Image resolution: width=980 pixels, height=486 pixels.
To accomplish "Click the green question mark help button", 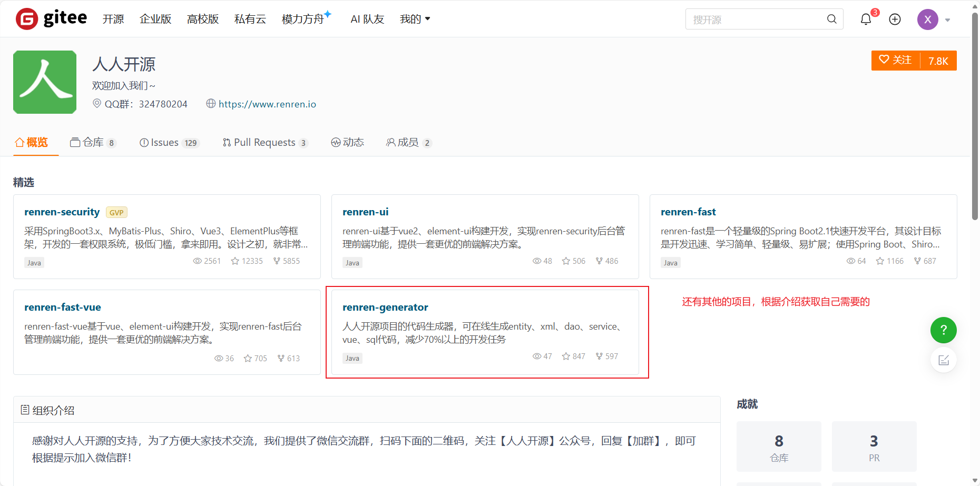I will coord(944,330).
